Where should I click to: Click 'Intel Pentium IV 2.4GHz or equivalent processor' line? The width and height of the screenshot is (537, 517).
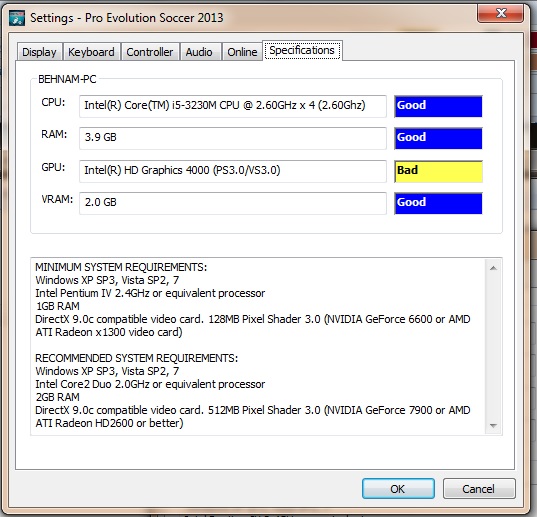point(150,293)
